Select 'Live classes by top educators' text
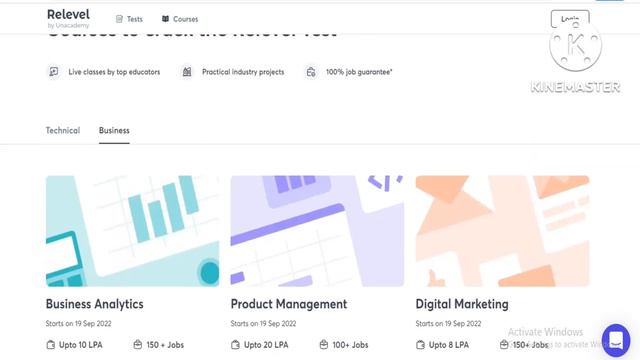The width and height of the screenshot is (640, 360). 114,72
